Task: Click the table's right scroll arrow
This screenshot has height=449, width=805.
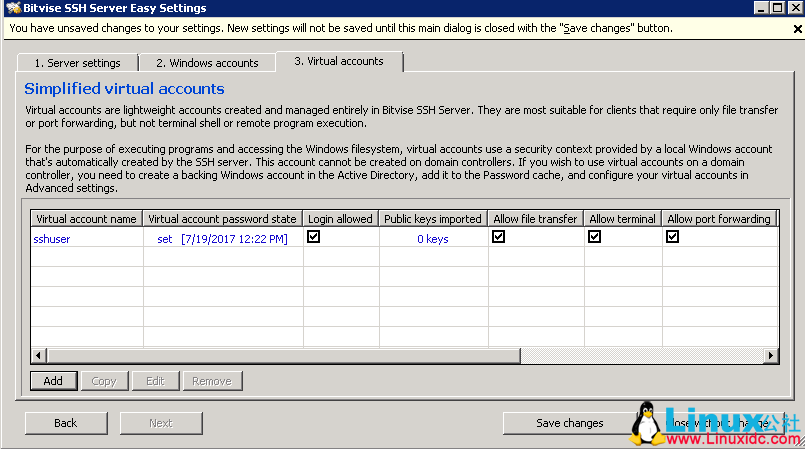Action: pos(771,356)
